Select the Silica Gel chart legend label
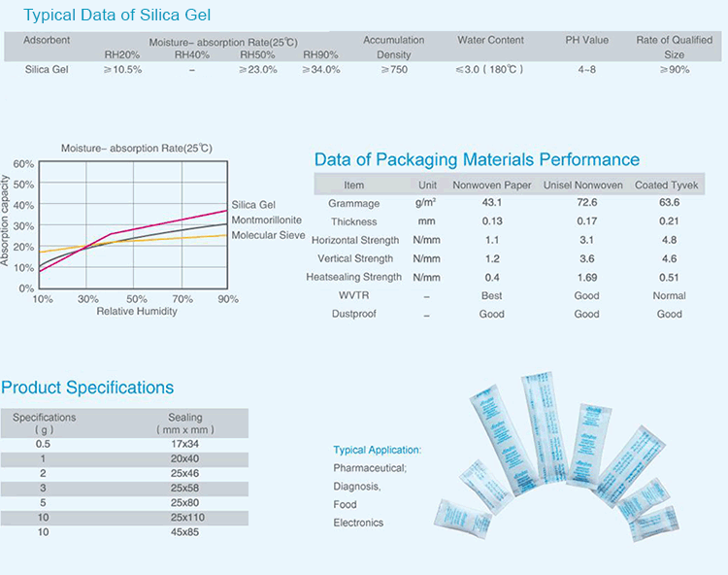The image size is (728, 575). [x=253, y=205]
